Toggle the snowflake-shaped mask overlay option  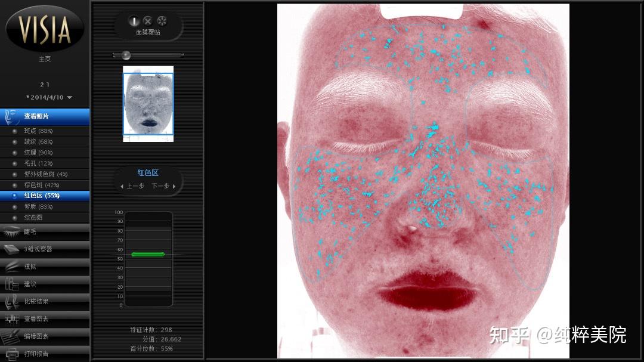161,21
